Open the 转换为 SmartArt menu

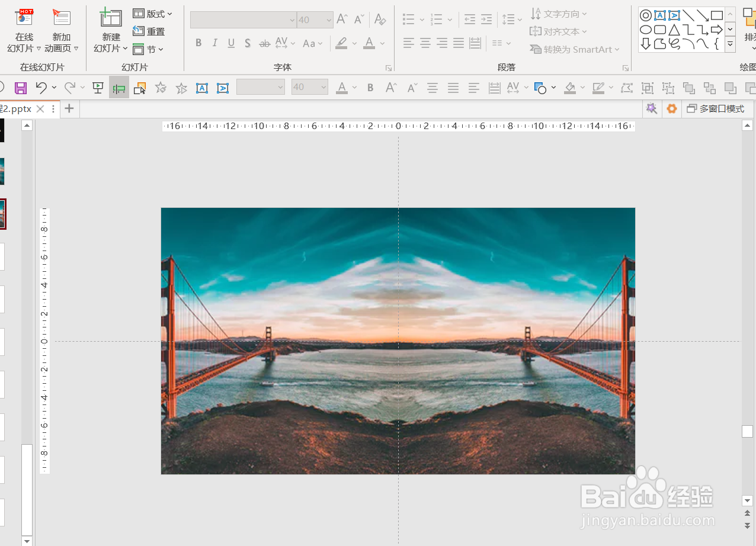click(x=575, y=50)
